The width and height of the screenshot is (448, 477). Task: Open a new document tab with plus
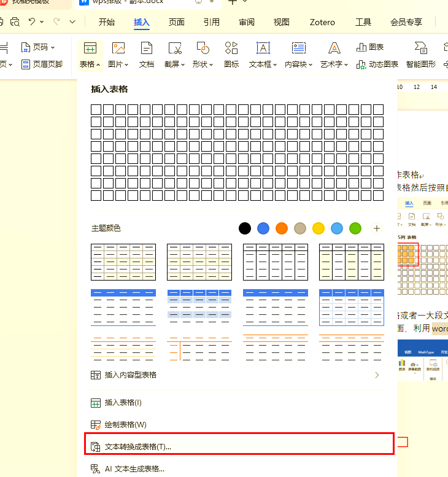pyautogui.click(x=233, y=2)
